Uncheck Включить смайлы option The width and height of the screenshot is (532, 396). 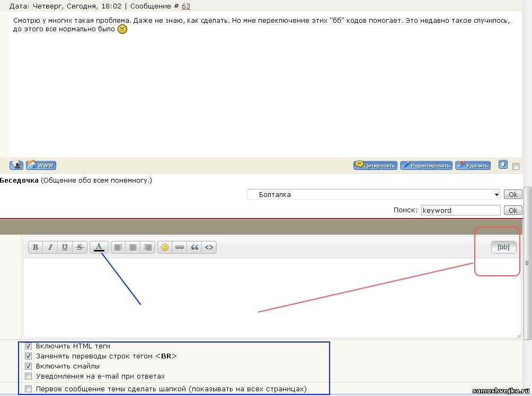tap(29, 366)
